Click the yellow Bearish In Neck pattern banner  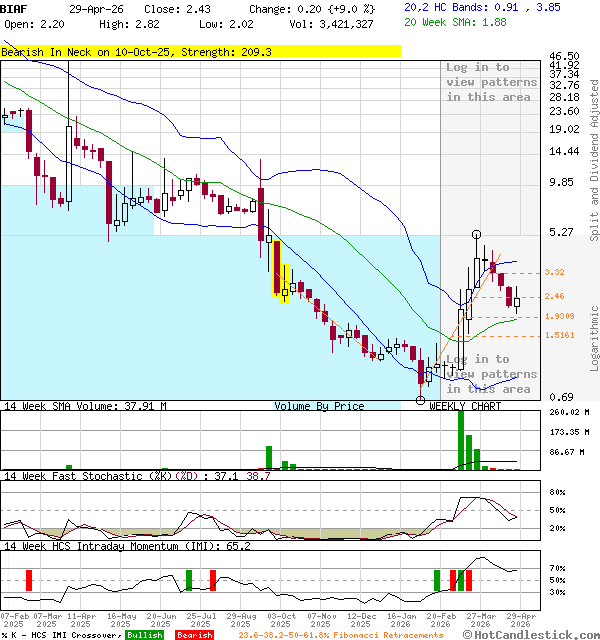point(200,51)
